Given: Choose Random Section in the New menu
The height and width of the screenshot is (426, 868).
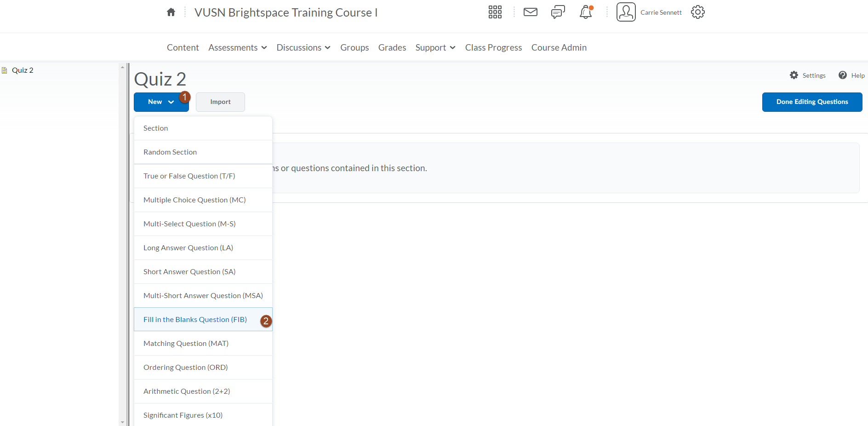Looking at the screenshot, I should pos(203,152).
